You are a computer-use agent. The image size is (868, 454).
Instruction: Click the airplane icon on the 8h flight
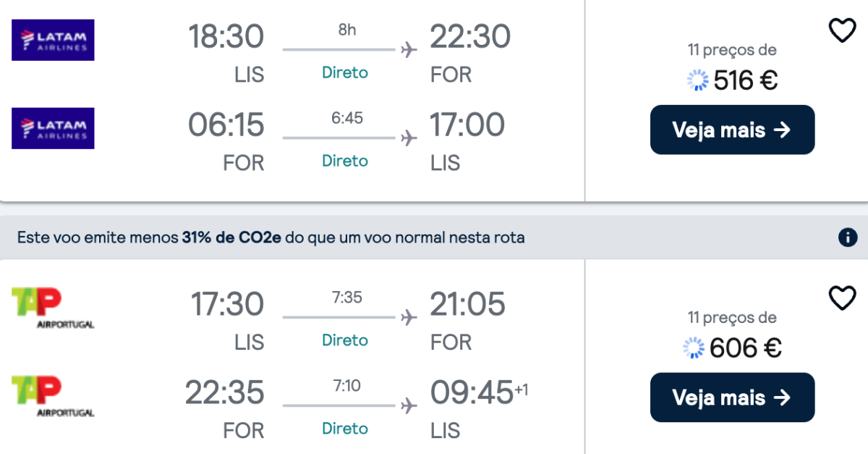click(409, 50)
